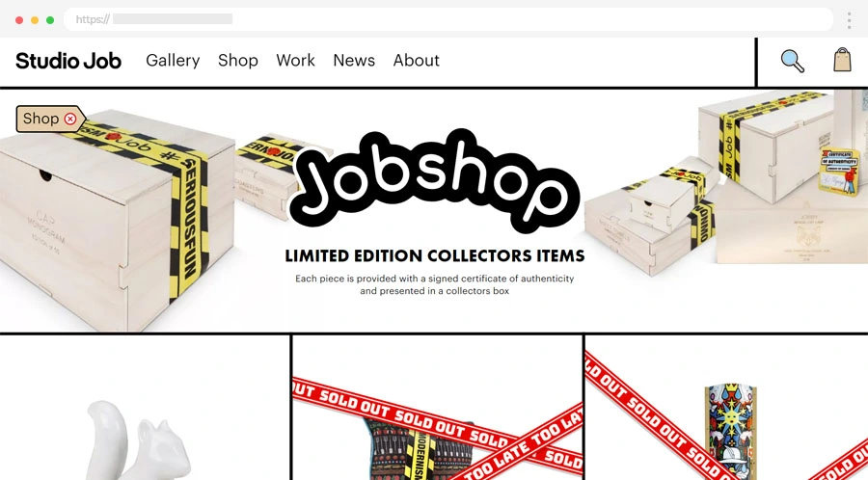868x480 pixels.
Task: Open the sold out Modernism product tile
Action: (x=437, y=408)
